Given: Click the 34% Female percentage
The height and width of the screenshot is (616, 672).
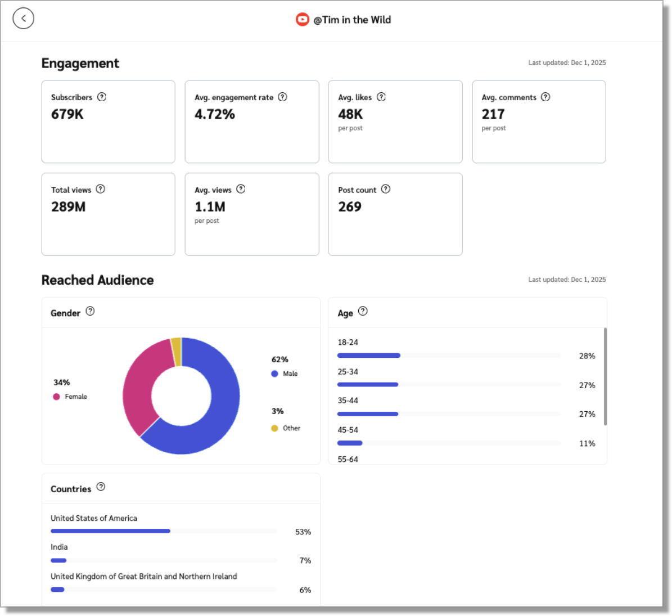Looking at the screenshot, I should pos(62,383).
